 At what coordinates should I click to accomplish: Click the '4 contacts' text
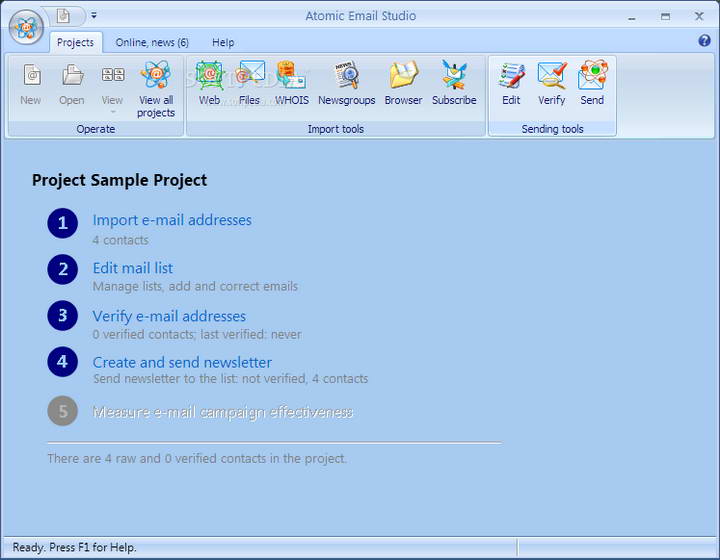click(121, 240)
